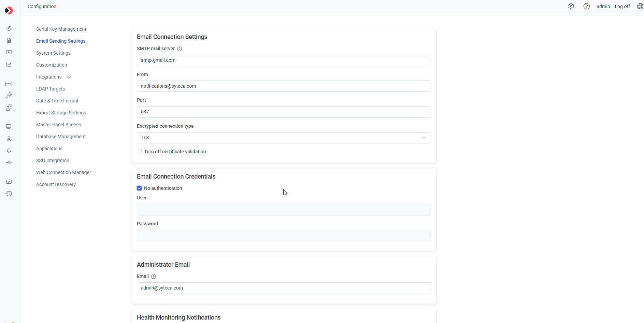Uncheck the No authentication checkbox
Image resolution: width=644 pixels, height=323 pixels.
point(139,188)
